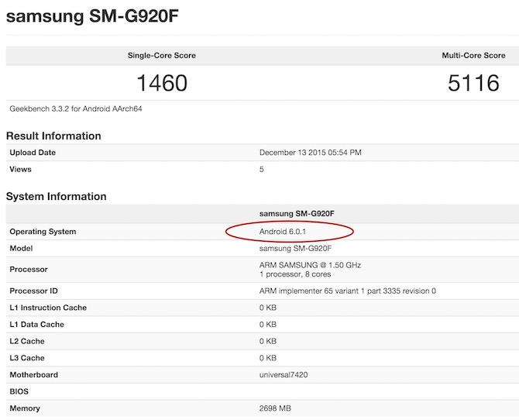Select the Upload Date row label
The image size is (519, 420).
pos(33,153)
